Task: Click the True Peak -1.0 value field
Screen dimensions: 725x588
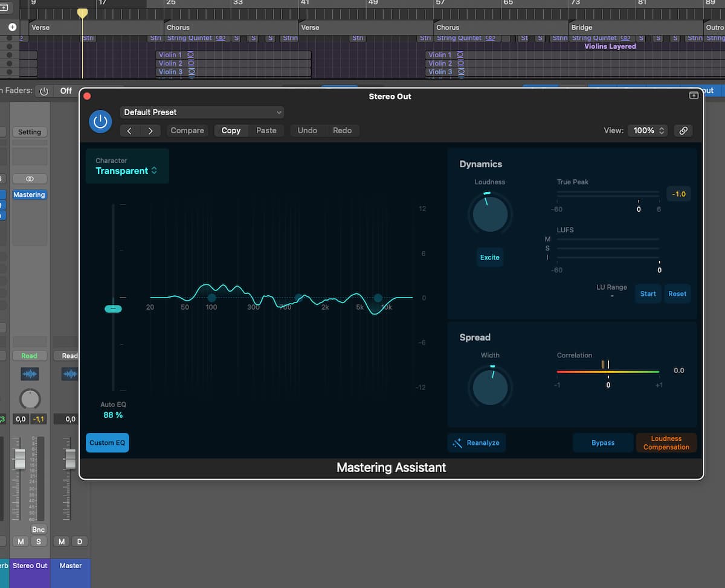Action: (x=679, y=194)
